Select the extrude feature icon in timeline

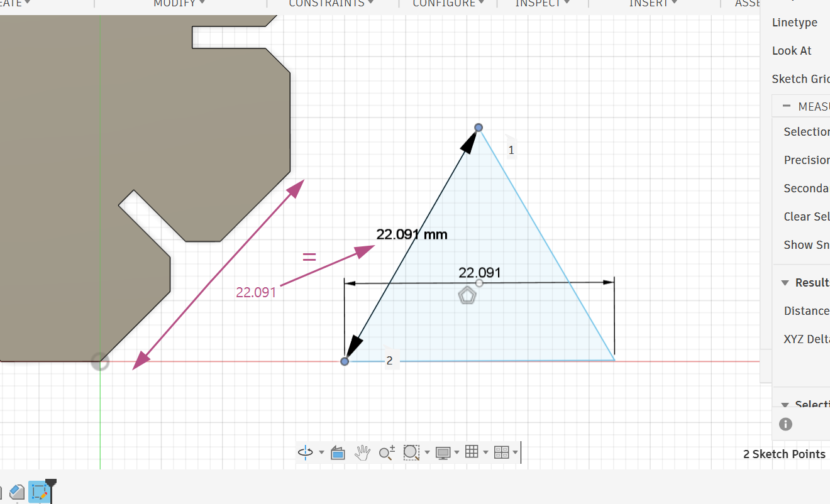point(17,492)
